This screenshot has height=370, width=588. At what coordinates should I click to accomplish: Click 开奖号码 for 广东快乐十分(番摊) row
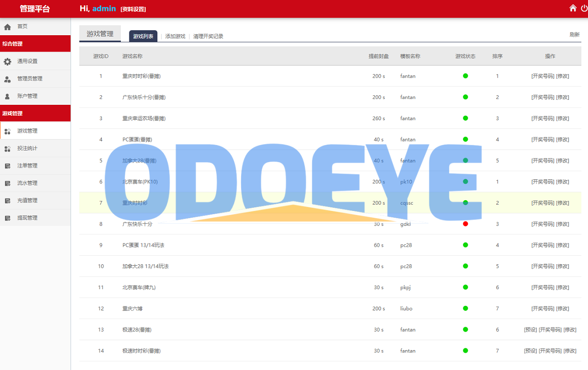[543, 97]
